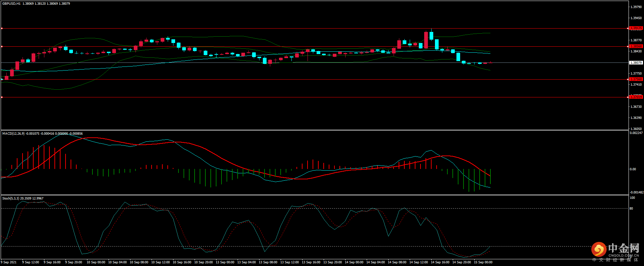Click the 13 Sep 08:00 time label
The height and width of the screenshot is (266, 644).
(x=268, y=262)
